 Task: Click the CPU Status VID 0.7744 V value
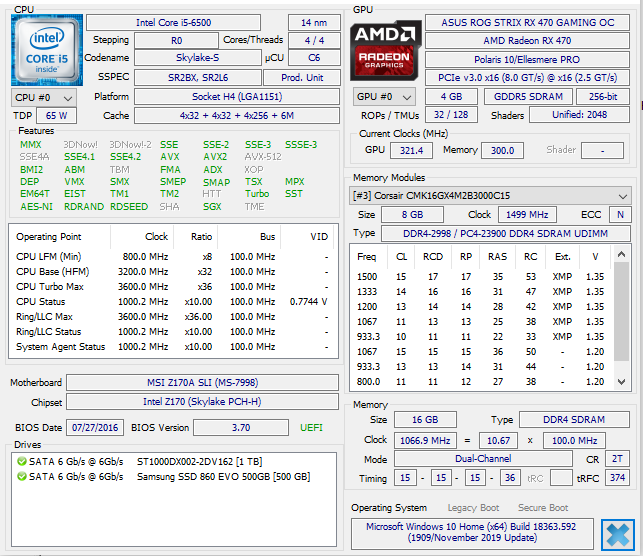[x=308, y=302]
